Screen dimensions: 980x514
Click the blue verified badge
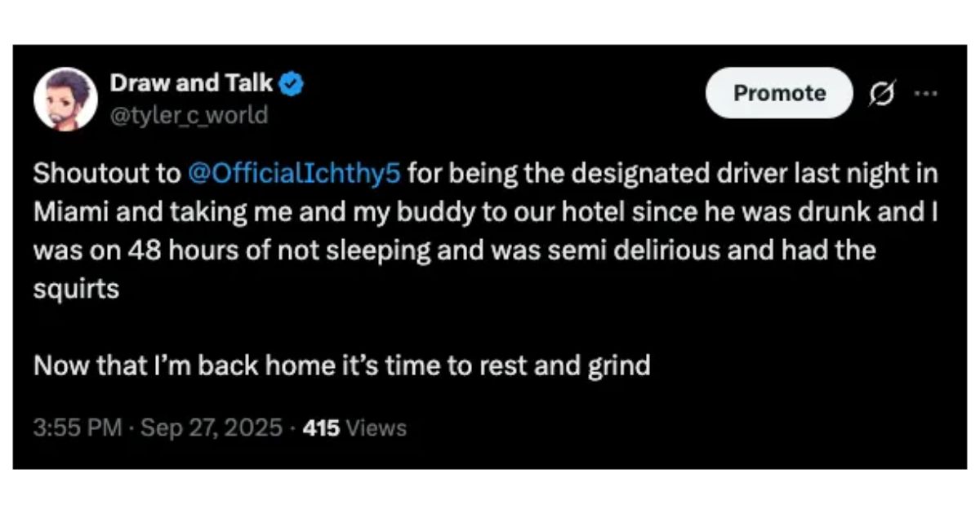pyautogui.click(x=293, y=83)
